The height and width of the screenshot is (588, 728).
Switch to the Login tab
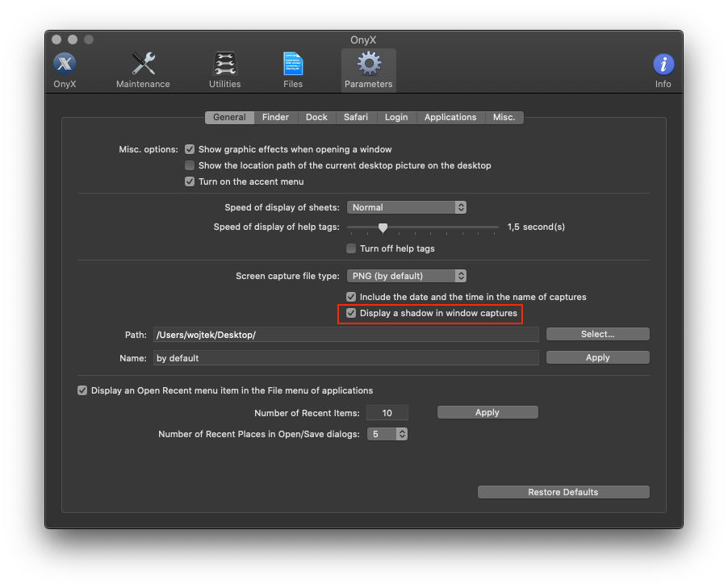[396, 118]
